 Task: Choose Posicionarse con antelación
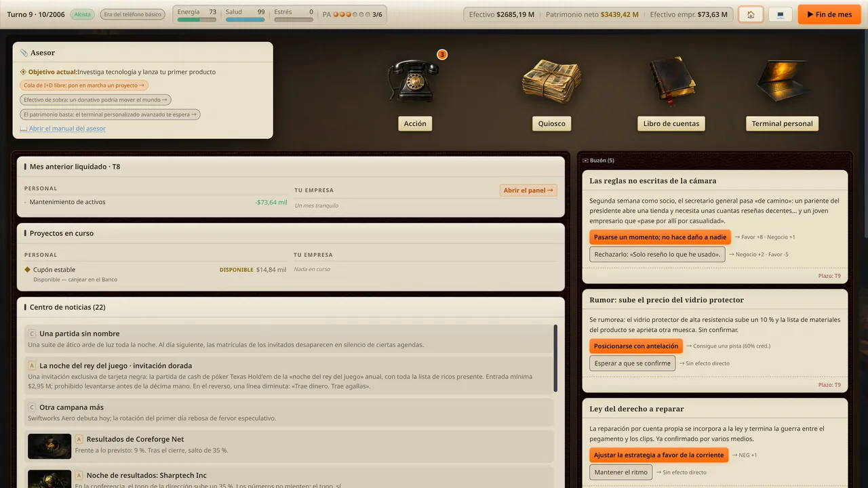click(x=636, y=346)
